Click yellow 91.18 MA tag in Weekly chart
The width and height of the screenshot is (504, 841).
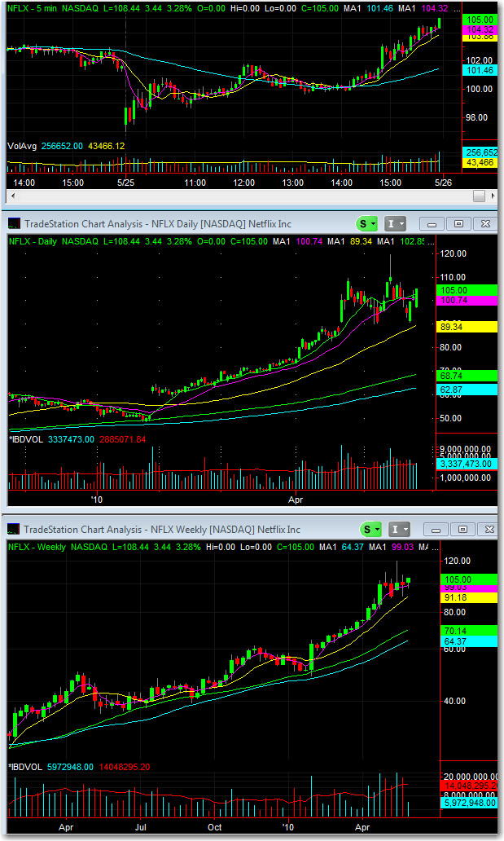pos(470,597)
